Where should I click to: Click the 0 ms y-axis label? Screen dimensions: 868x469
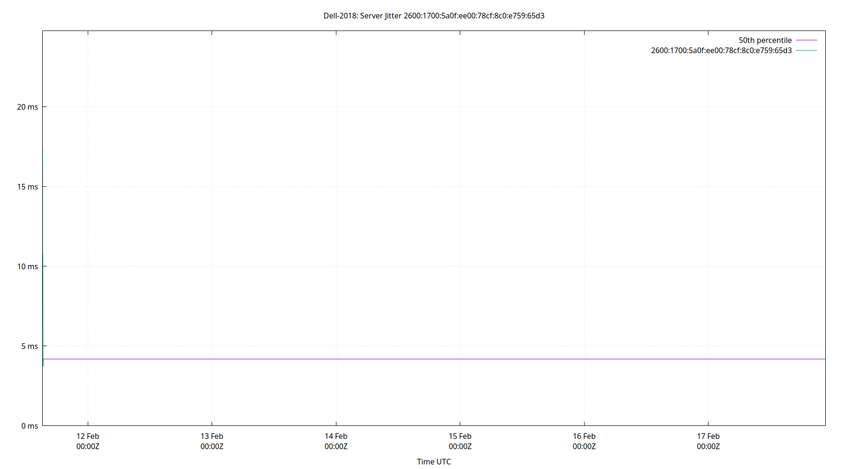click(x=29, y=426)
